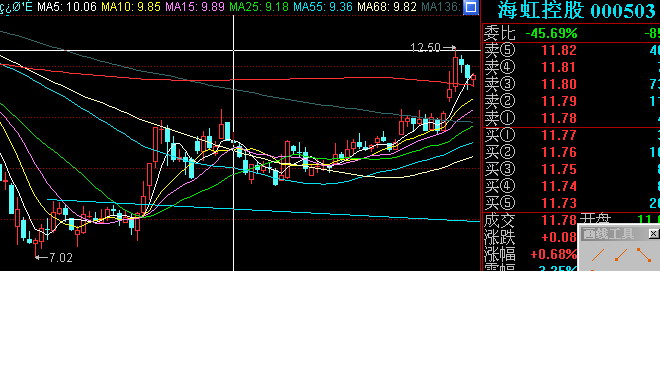The width and height of the screenshot is (660, 384).
Task: Click the stock title 海虹控股 000503
Action: (x=576, y=11)
